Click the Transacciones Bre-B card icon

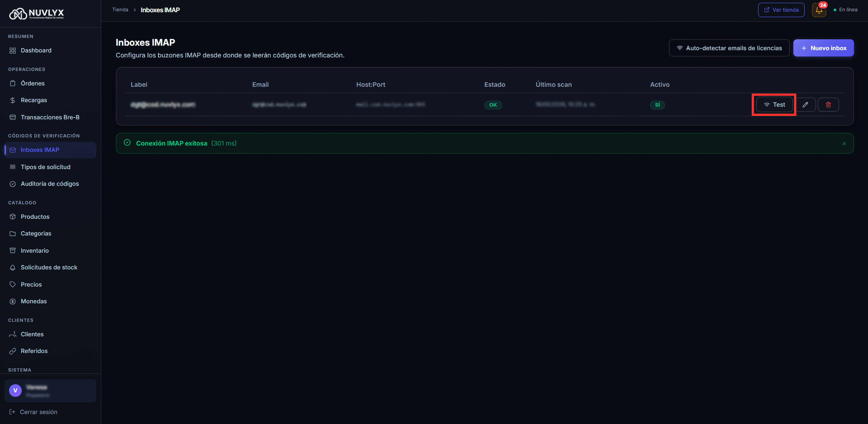click(12, 117)
